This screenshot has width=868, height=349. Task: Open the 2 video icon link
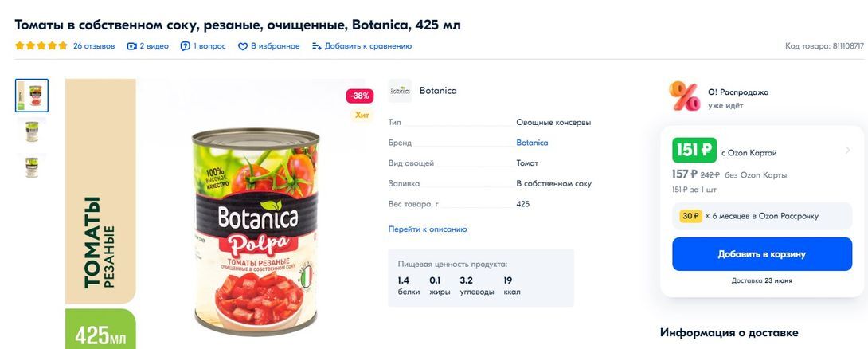[132, 46]
